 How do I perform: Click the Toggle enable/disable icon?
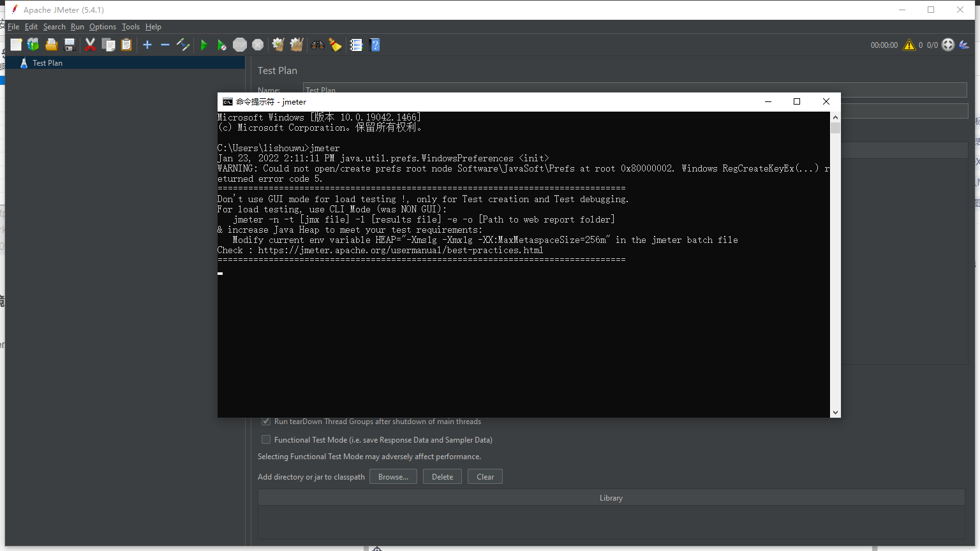[183, 45]
